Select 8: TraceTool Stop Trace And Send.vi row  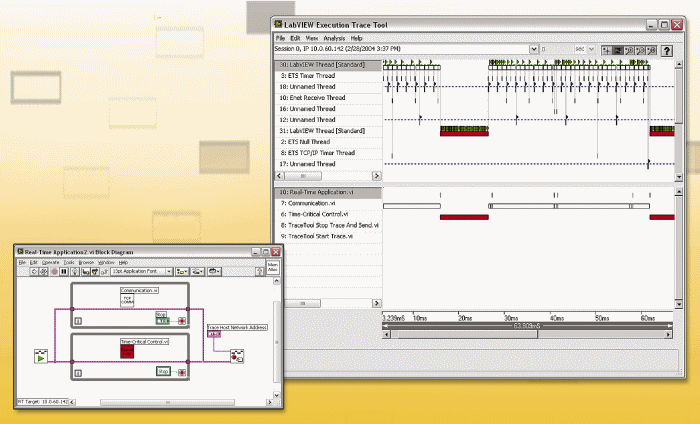328,225
